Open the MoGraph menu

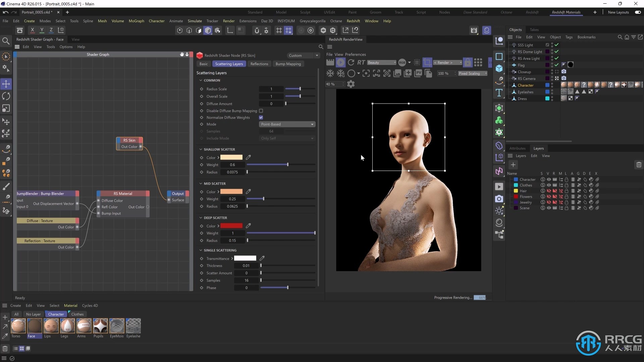click(136, 21)
